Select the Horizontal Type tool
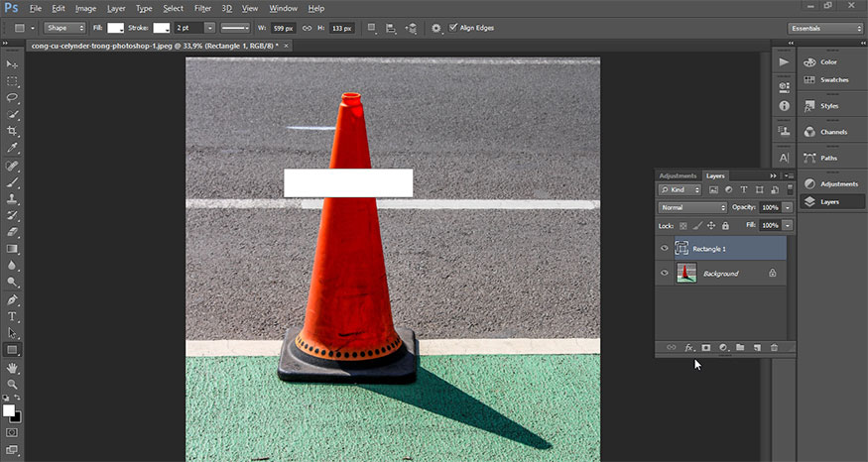Screen dimensions: 868x462 (13, 316)
